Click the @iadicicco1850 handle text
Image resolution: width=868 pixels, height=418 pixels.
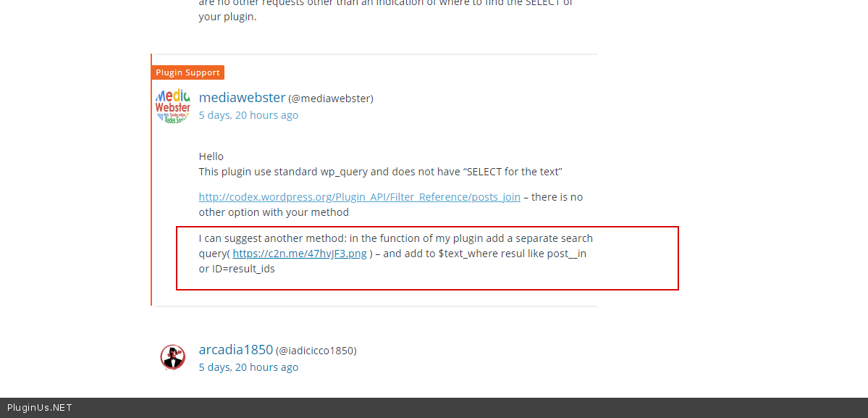tap(316, 351)
